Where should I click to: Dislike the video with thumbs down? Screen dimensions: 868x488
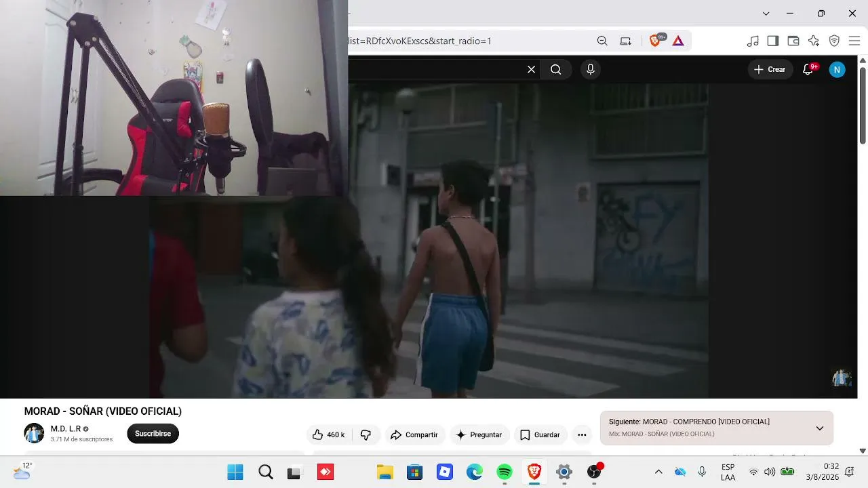point(366,434)
